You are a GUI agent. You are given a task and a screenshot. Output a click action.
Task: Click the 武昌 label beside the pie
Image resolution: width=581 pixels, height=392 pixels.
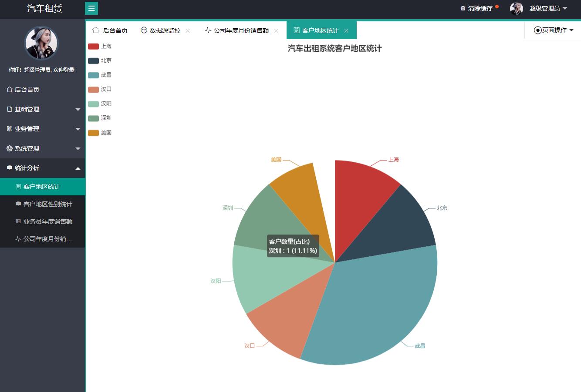click(x=420, y=346)
